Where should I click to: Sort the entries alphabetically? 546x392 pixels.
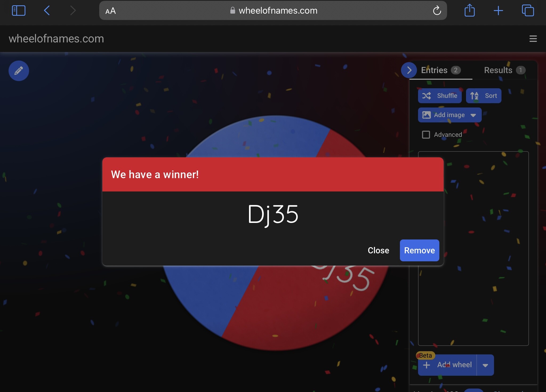click(484, 96)
